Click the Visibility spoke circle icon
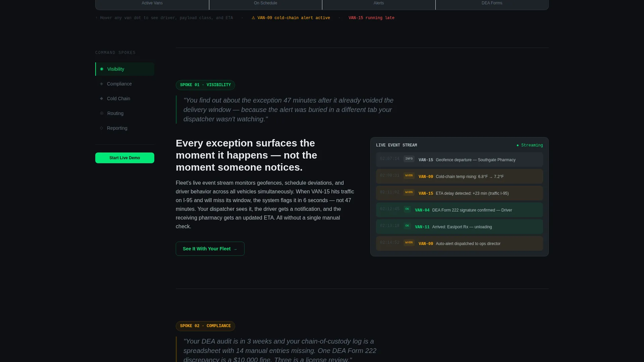This screenshot has width=644, height=362. click(102, 69)
